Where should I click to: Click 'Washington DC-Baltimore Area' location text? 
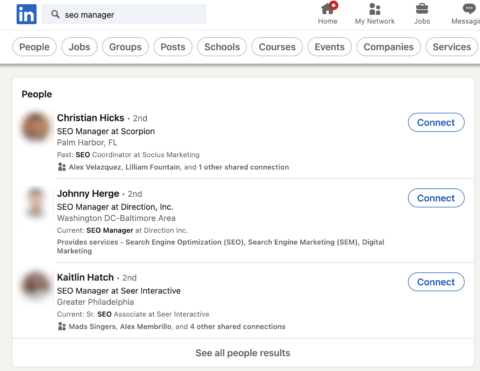click(116, 218)
